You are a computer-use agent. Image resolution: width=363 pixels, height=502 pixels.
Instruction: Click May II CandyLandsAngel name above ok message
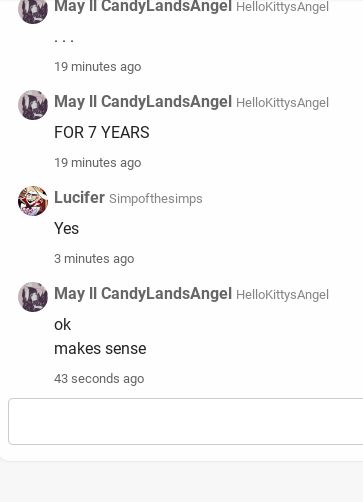click(x=143, y=294)
